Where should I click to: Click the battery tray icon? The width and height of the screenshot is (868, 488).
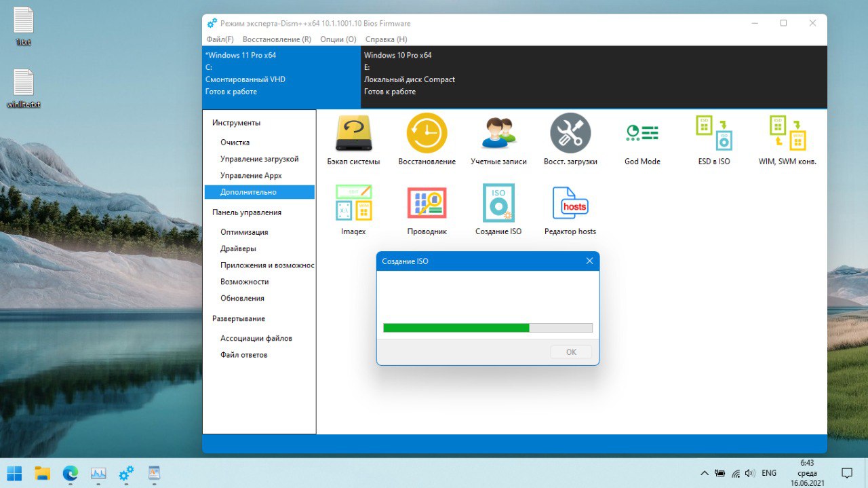pyautogui.click(x=720, y=473)
